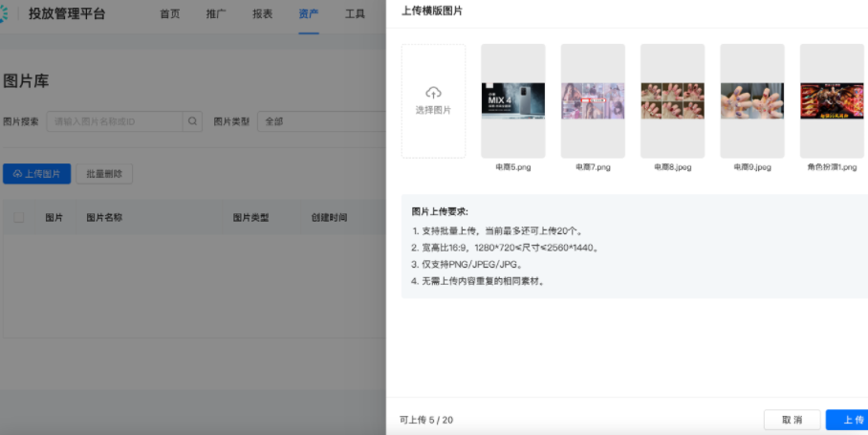
Task: Click the search magnifier icon
Action: [192, 121]
